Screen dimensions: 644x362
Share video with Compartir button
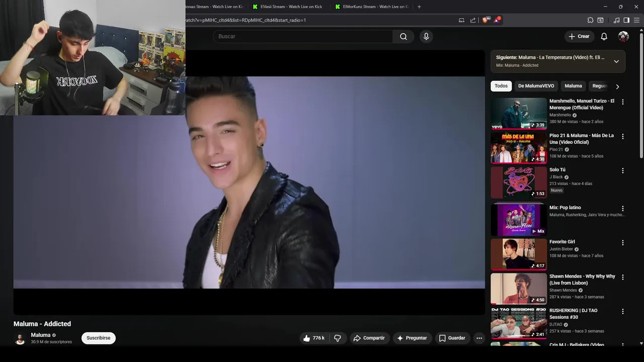pos(369,338)
